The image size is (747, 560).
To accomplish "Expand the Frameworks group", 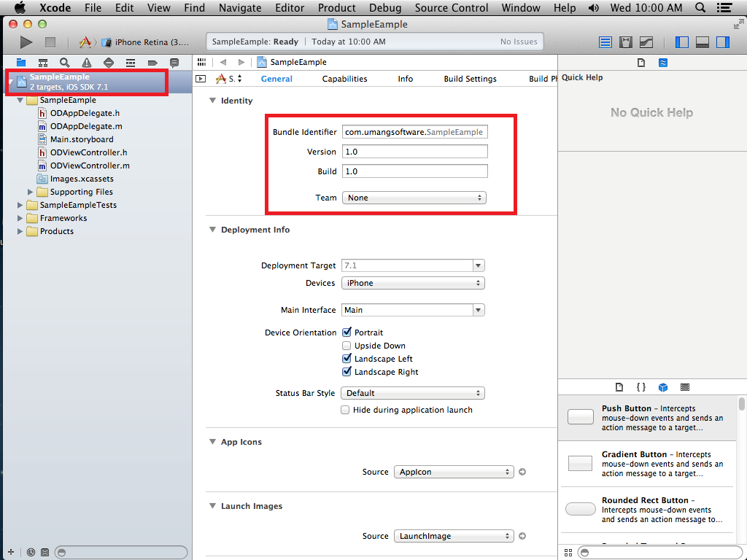I will (20, 218).
